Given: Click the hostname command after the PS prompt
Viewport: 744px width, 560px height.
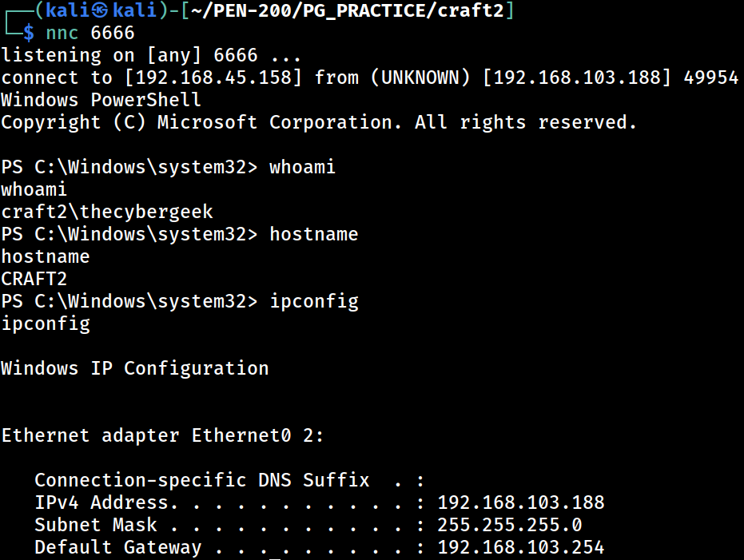Looking at the screenshot, I should 313,234.
